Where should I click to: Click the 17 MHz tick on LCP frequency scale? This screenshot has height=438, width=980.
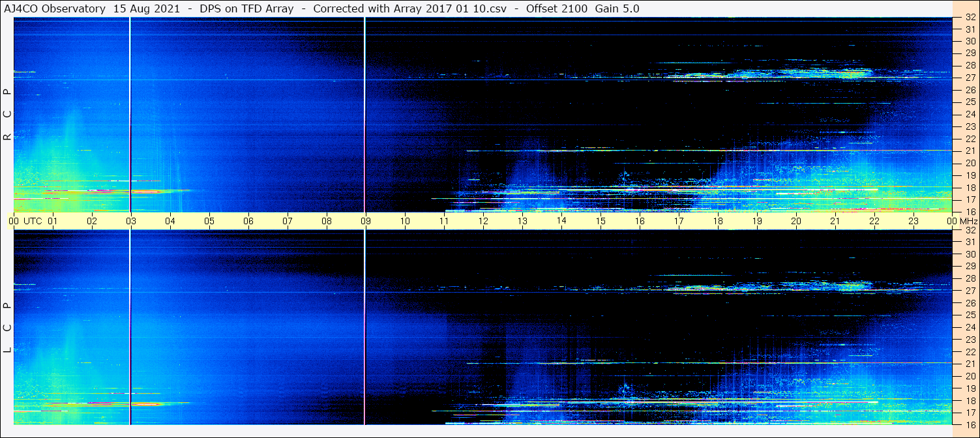point(970,413)
